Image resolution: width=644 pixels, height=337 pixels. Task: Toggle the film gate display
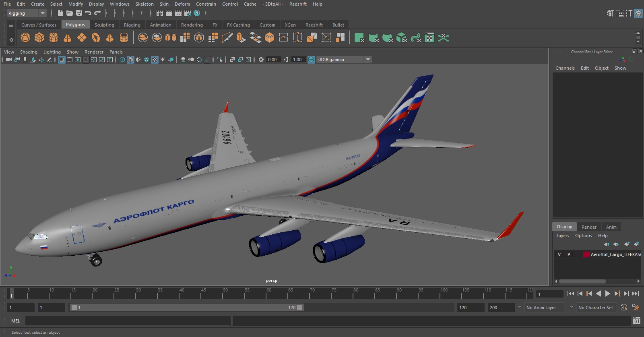point(70,60)
